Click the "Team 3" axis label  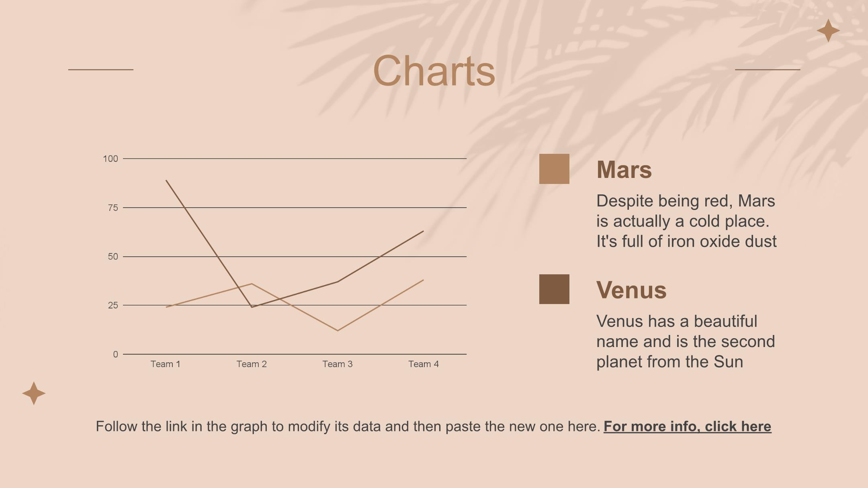click(x=338, y=364)
